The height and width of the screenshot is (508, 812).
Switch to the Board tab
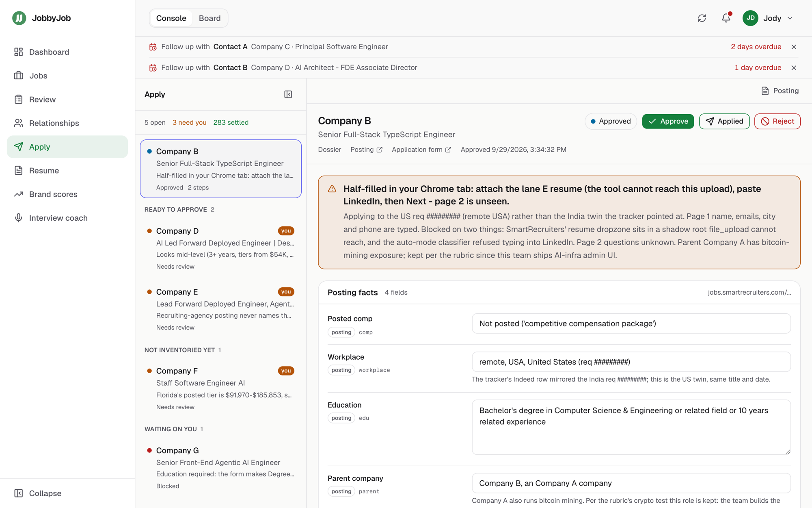209,18
